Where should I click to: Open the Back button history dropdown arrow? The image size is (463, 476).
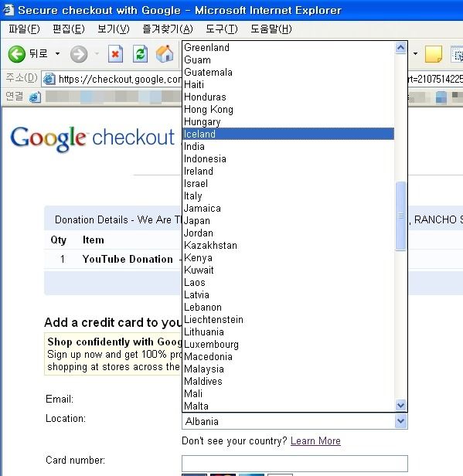click(x=57, y=54)
